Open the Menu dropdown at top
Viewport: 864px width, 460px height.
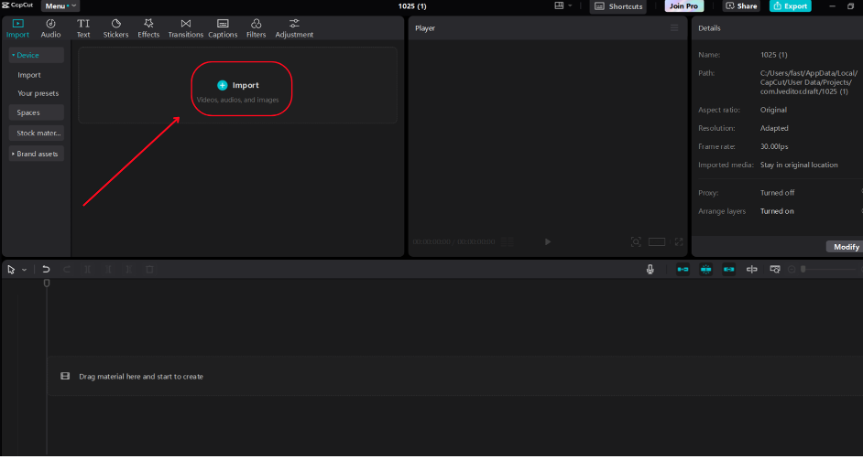pos(60,6)
